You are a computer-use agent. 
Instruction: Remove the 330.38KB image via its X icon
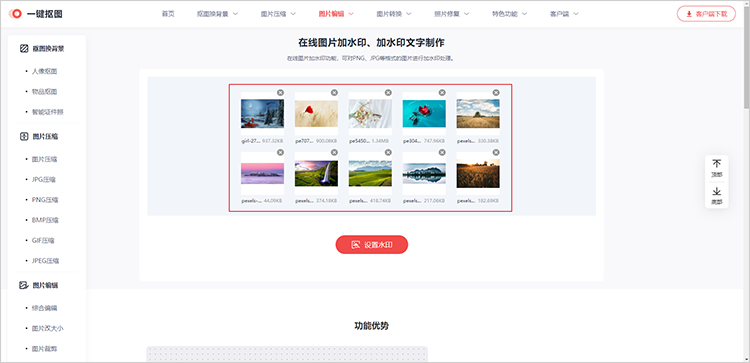[x=496, y=92]
